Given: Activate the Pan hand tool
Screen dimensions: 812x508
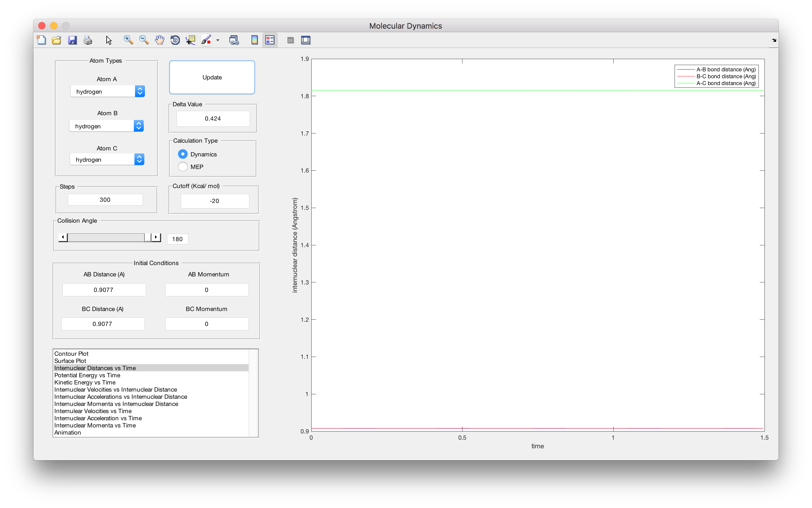Looking at the screenshot, I should (x=159, y=40).
